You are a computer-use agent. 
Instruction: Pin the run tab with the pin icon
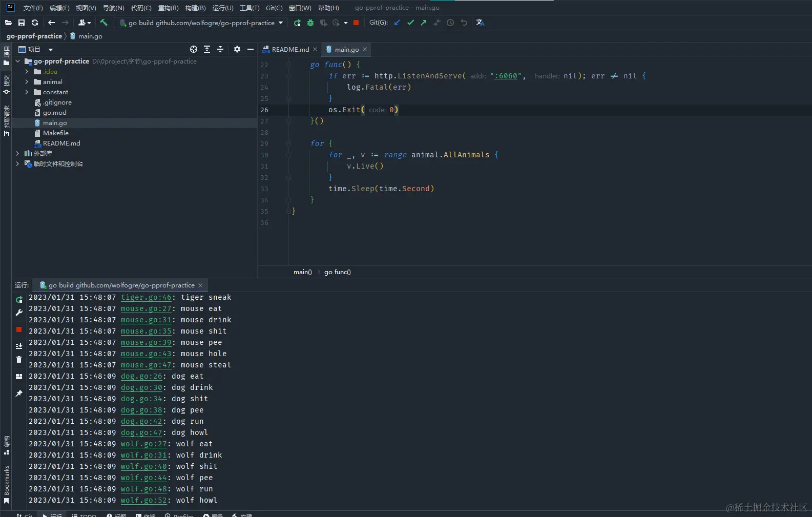point(19,393)
